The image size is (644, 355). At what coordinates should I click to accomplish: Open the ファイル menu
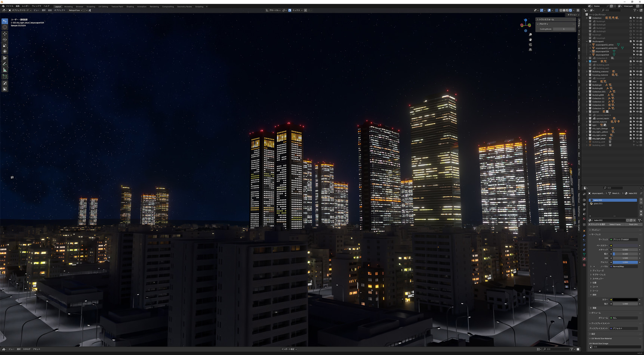pyautogui.click(x=9, y=6)
